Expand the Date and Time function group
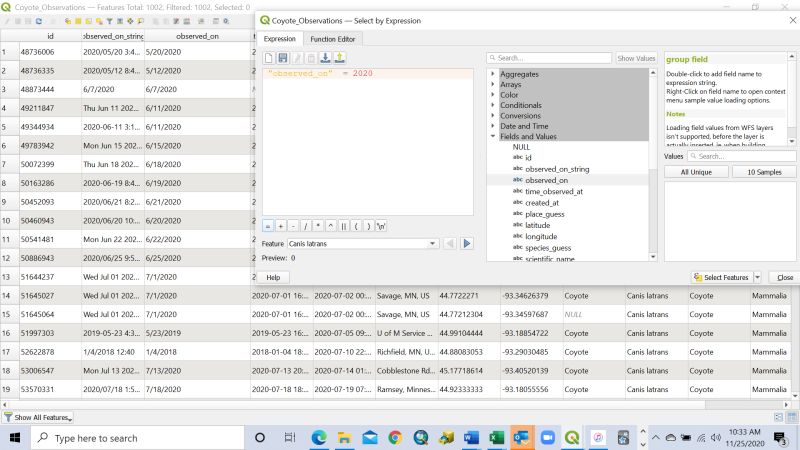The height and width of the screenshot is (450, 800). [493, 126]
